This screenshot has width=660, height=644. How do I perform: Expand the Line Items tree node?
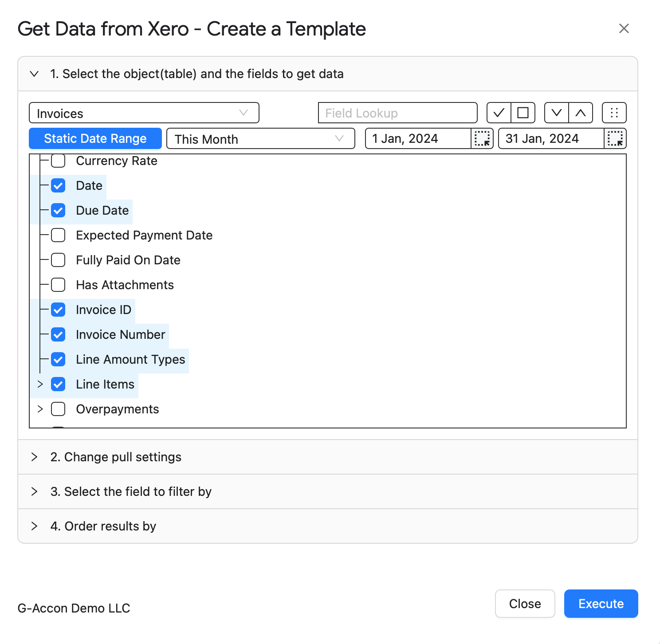40,384
